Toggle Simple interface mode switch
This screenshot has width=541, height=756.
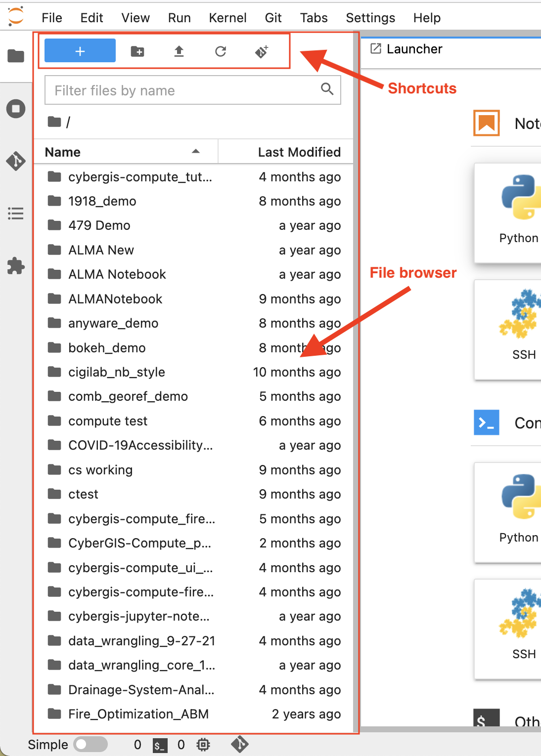90,744
